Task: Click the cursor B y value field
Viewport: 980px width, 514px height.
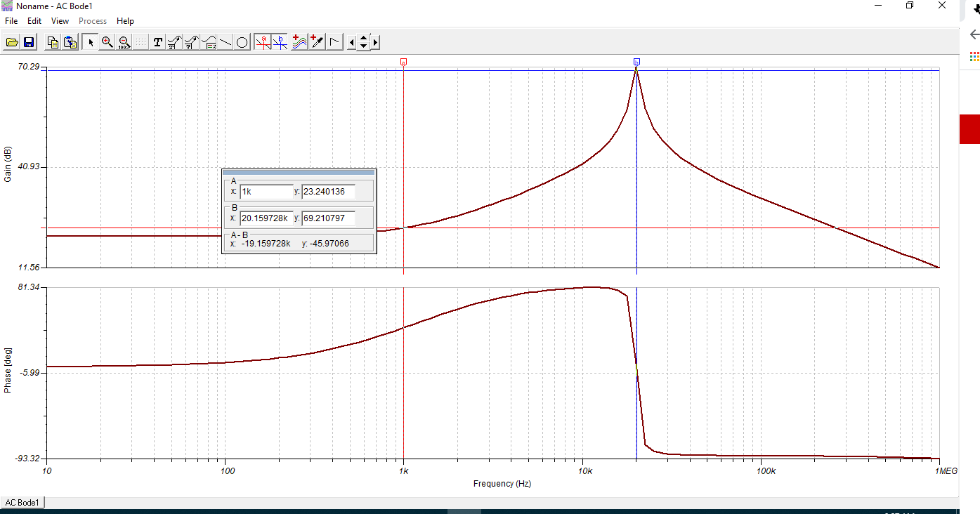Action: pyautogui.click(x=328, y=218)
